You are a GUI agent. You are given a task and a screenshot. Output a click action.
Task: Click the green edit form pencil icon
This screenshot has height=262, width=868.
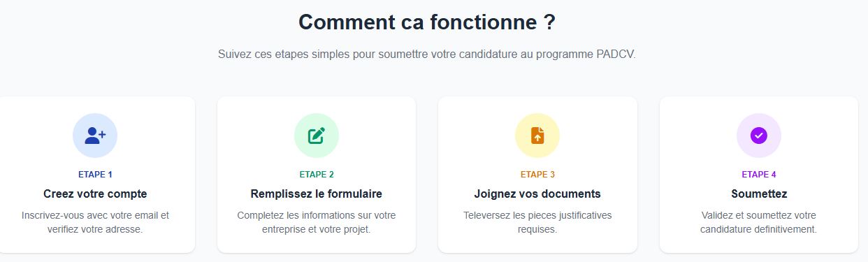[x=317, y=136]
